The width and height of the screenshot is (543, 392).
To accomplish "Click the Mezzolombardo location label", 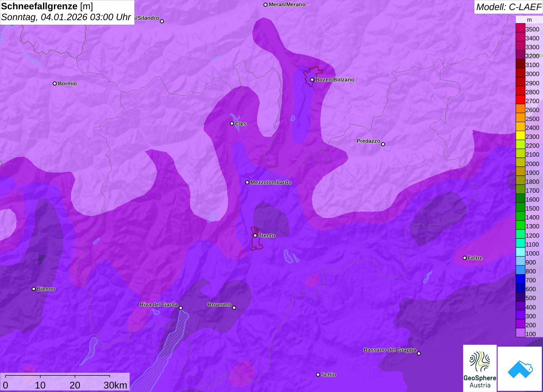I will pos(271,182).
